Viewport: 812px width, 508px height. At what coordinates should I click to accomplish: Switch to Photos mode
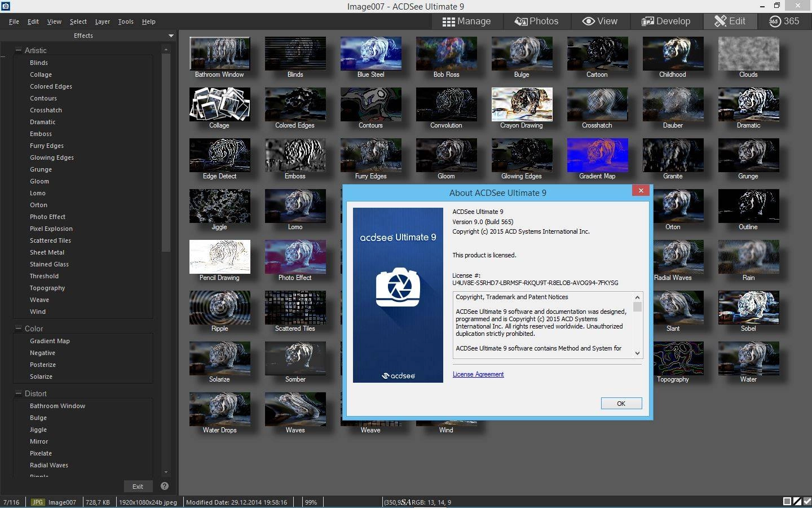[x=536, y=21]
